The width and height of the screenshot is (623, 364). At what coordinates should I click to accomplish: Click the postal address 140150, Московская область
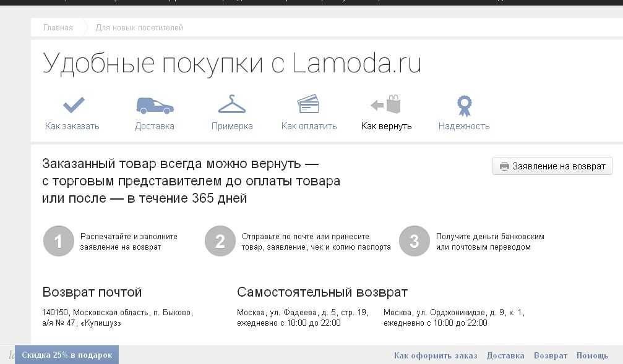click(118, 318)
